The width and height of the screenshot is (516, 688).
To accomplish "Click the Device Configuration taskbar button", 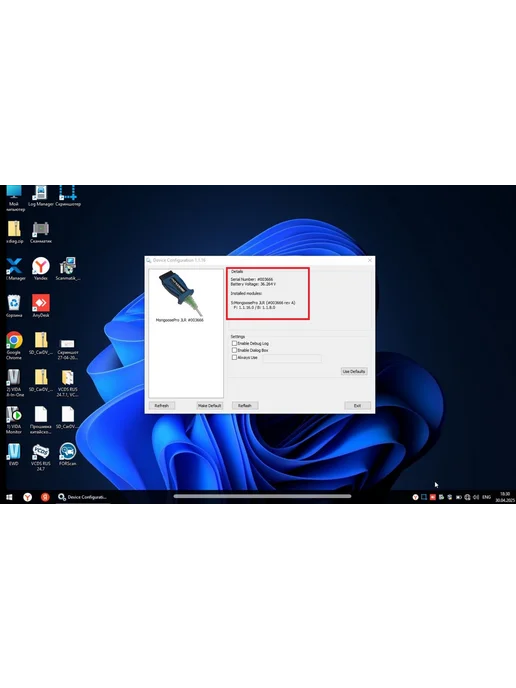I will tap(82, 497).
